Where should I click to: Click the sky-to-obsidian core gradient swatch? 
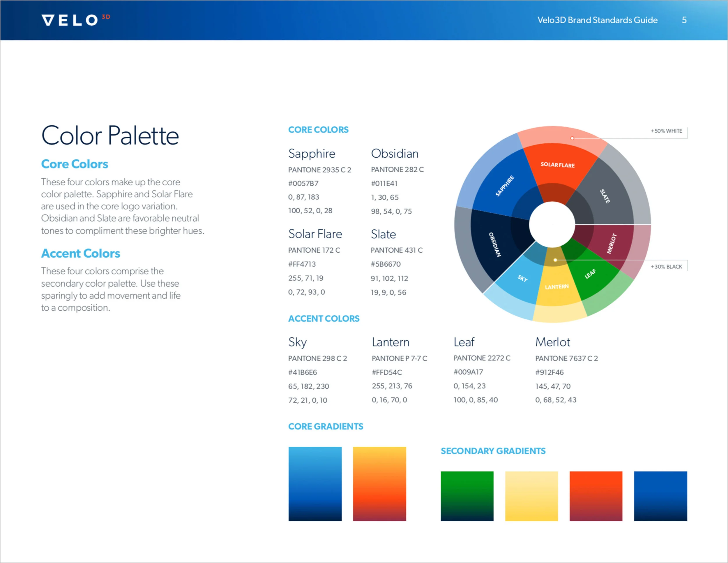pyautogui.click(x=315, y=484)
